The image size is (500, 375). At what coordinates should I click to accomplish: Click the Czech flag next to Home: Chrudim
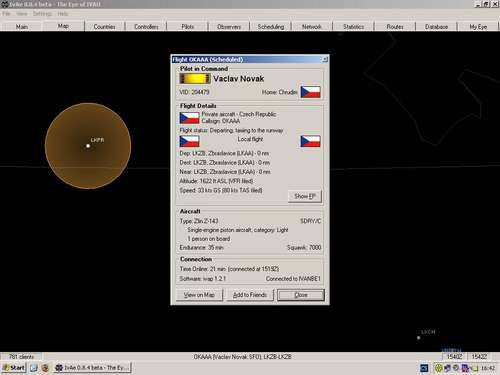pyautogui.click(x=310, y=92)
